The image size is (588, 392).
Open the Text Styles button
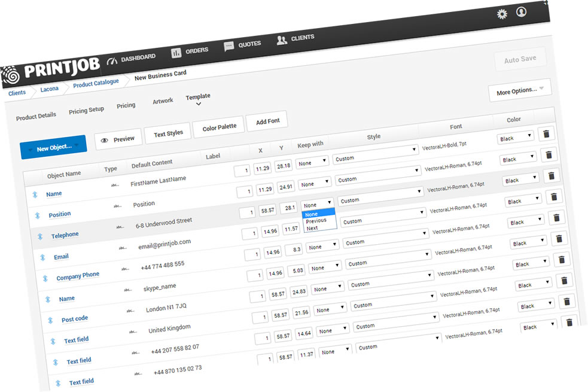(168, 133)
